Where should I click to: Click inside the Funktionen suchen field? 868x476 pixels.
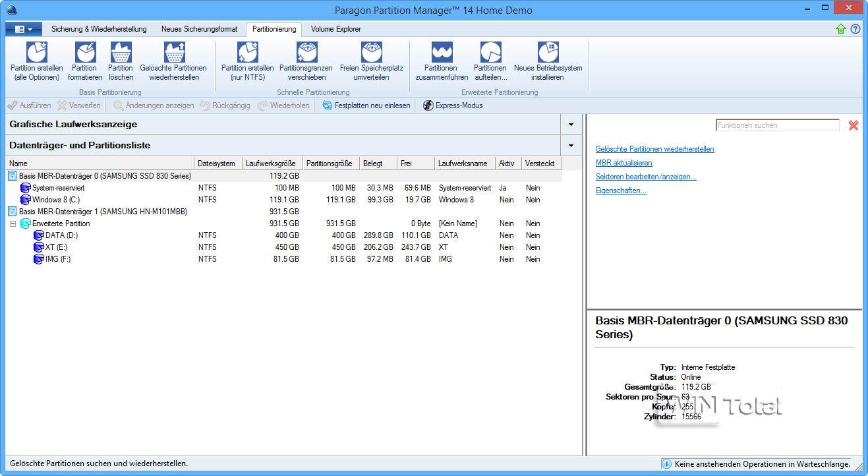click(x=778, y=125)
